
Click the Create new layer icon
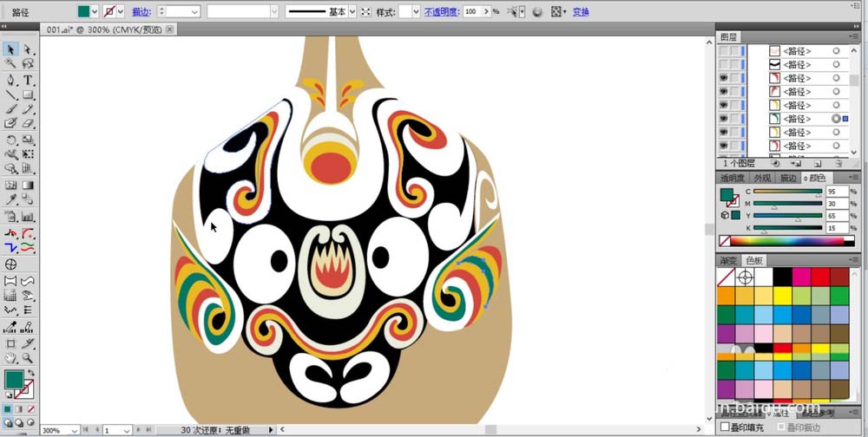[817, 163]
